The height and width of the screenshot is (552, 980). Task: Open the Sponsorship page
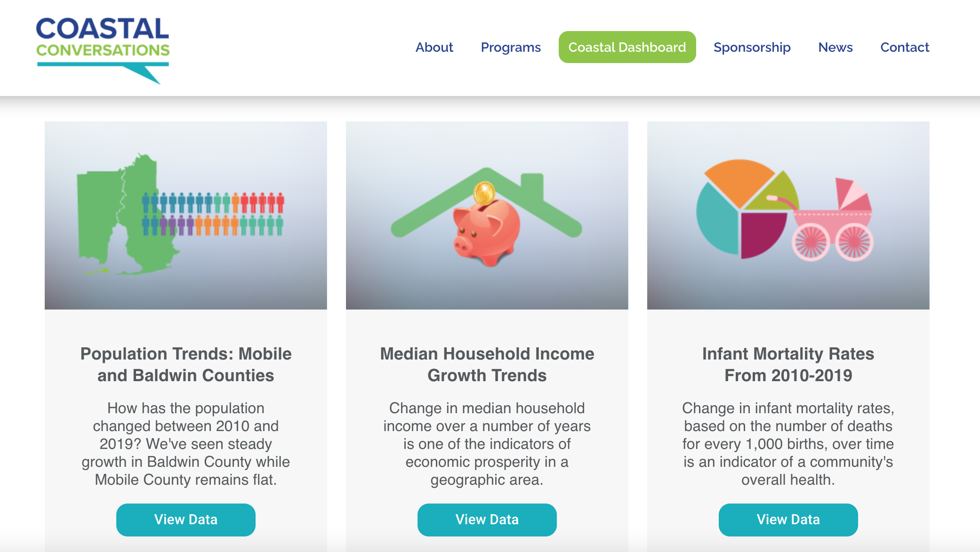coord(752,47)
